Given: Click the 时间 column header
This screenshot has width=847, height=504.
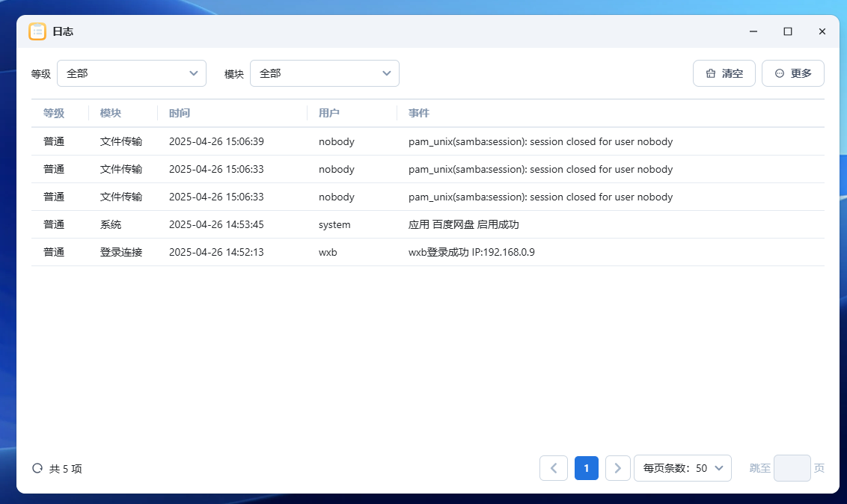Looking at the screenshot, I should 180,114.
